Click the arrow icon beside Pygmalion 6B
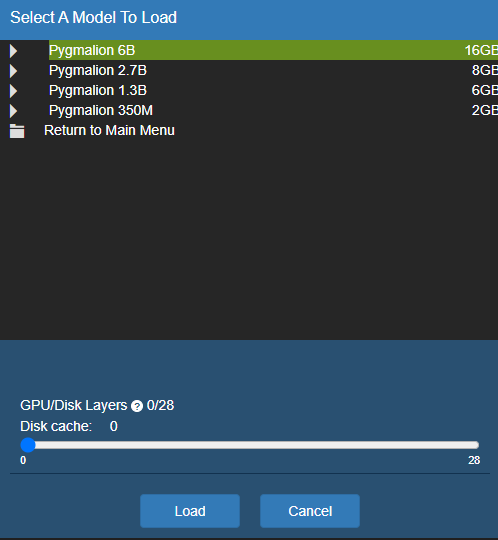The height and width of the screenshot is (540, 498). click(13, 51)
